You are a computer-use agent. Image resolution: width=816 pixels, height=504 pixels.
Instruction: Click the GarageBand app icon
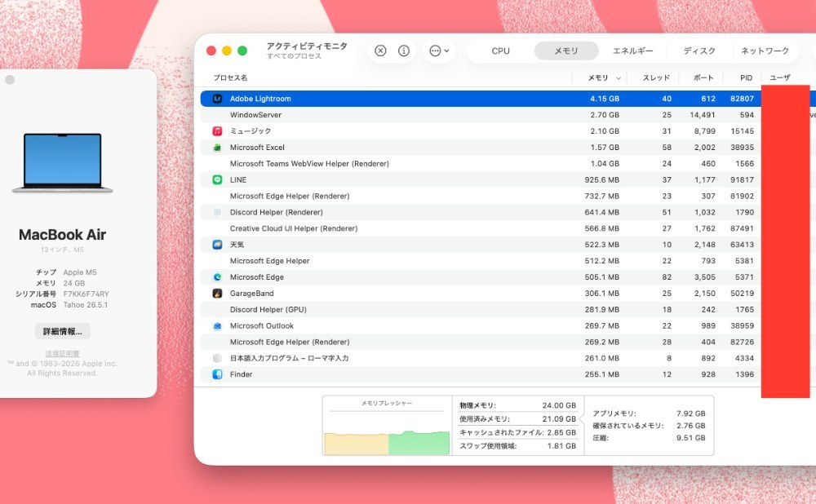[x=218, y=293]
